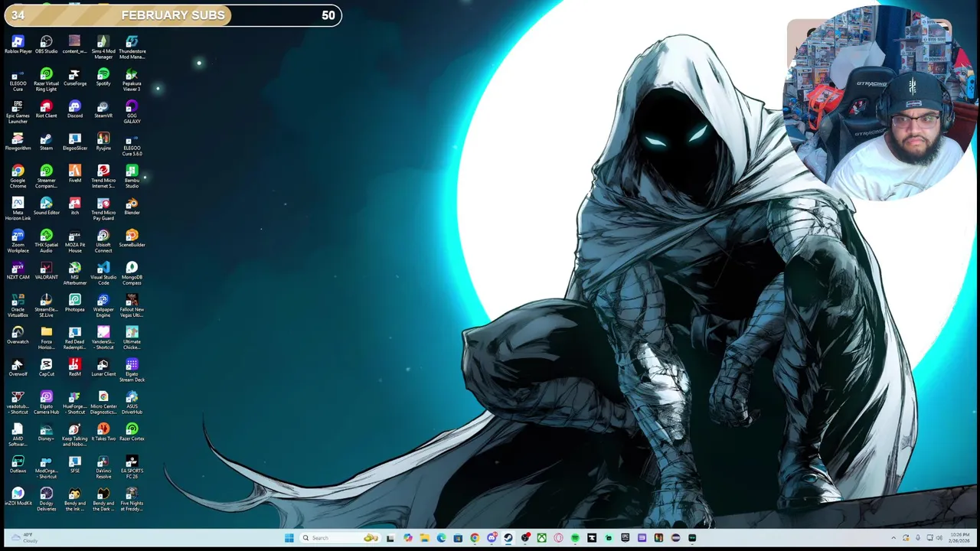Launch Wallpaper Engine from the desktop
Image resolution: width=980 pixels, height=551 pixels.
tap(103, 305)
